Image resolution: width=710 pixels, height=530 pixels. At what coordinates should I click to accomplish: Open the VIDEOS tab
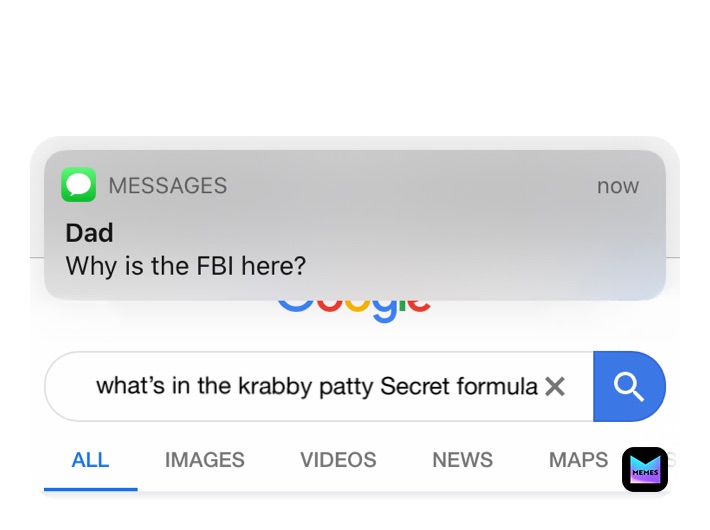(x=338, y=460)
